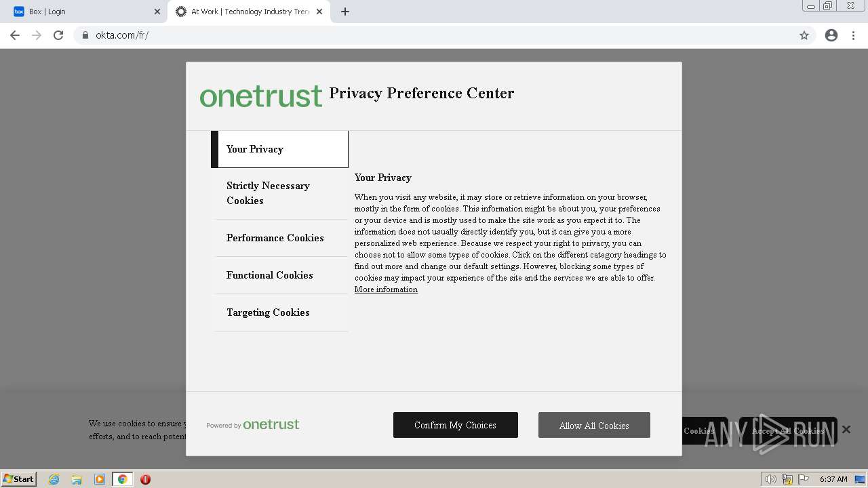Image resolution: width=868 pixels, height=488 pixels.
Task: Click the address bar URL okta.com/fr/
Action: 122,35
